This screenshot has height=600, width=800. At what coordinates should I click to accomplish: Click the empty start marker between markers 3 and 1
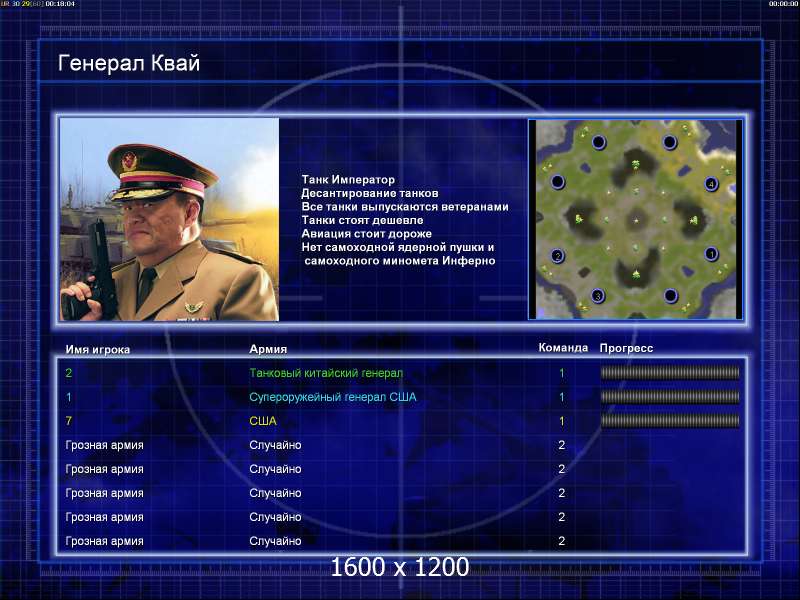pos(670,295)
